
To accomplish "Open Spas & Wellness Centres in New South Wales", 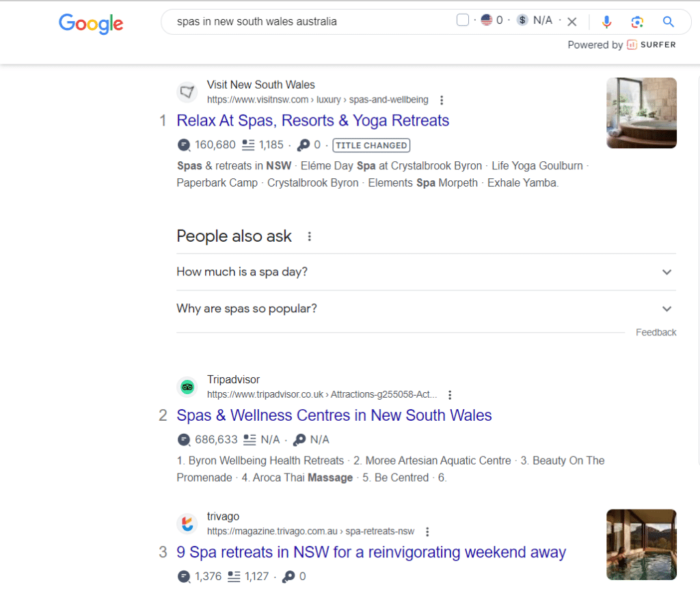I will pos(334,415).
